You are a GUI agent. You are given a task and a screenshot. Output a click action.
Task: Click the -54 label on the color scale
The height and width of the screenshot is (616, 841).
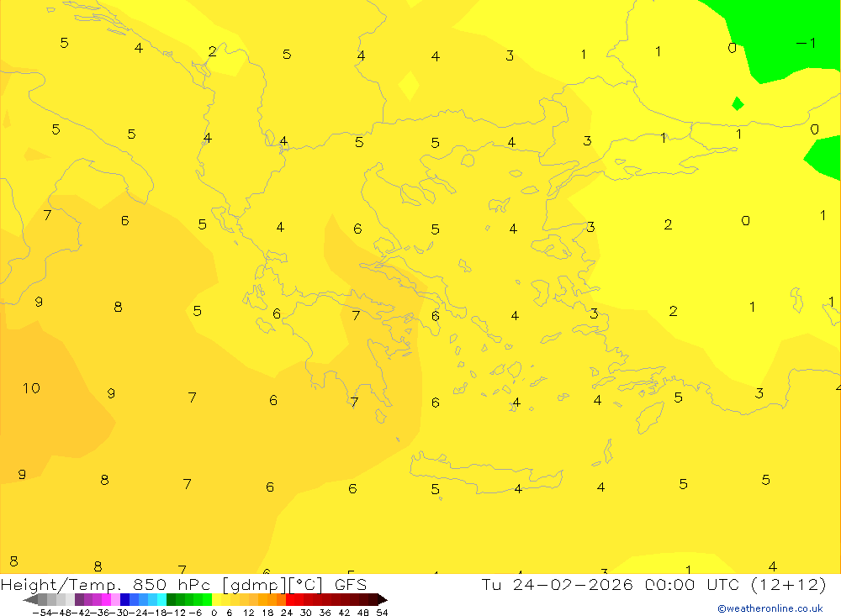click(x=42, y=613)
